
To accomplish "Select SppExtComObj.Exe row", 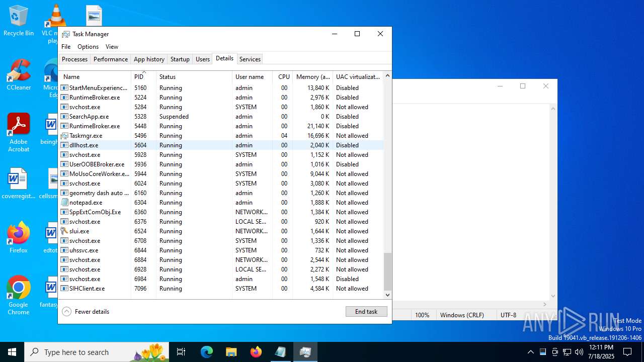I will click(221, 212).
